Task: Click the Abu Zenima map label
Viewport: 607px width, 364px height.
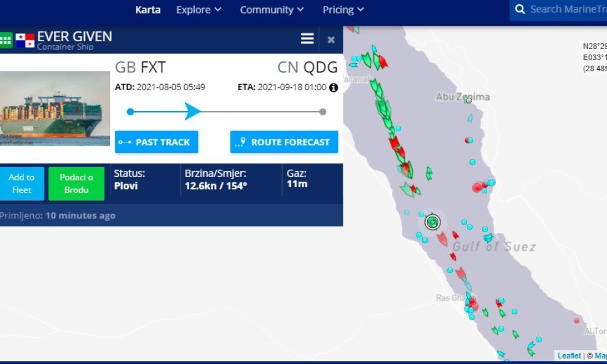Action: pos(463,97)
